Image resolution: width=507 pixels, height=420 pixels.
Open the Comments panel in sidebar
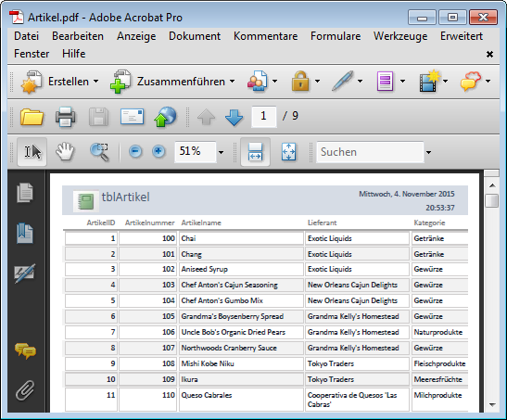25,351
